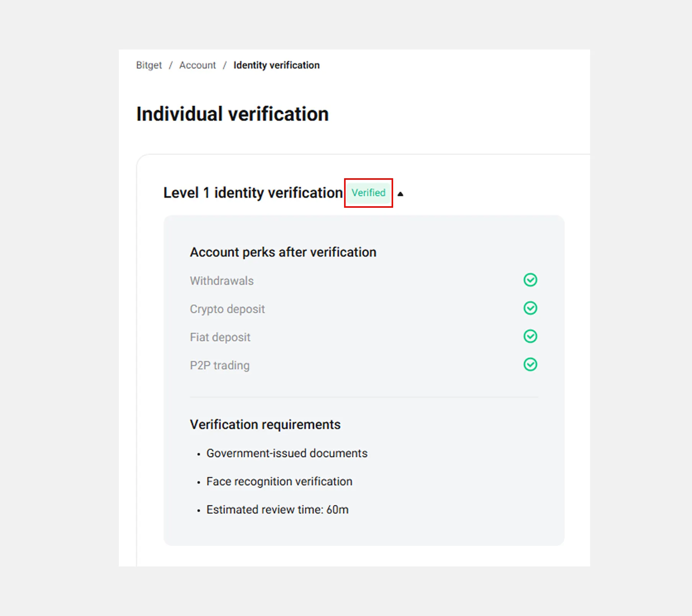Click the Withdrawals green checkmark icon
The image size is (692, 616).
coord(530,280)
